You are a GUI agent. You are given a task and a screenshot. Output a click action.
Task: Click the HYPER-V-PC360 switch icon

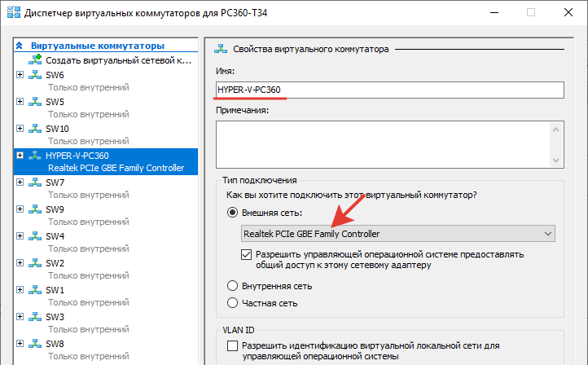tap(34, 156)
